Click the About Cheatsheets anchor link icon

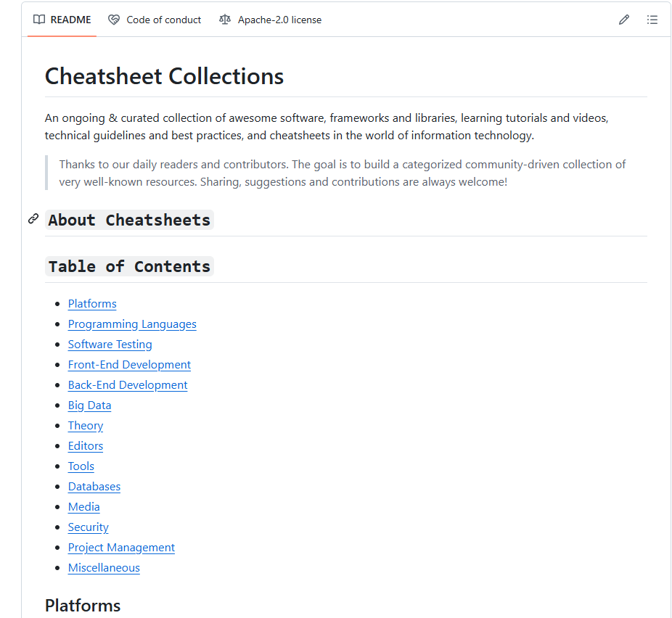[x=33, y=219]
